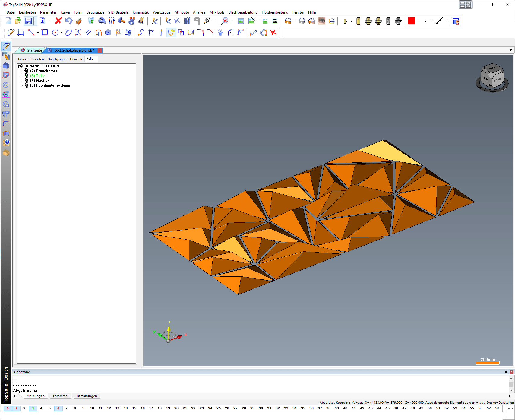
Task: Toggle layer 6 in the layer bar
Action: tap(58, 408)
